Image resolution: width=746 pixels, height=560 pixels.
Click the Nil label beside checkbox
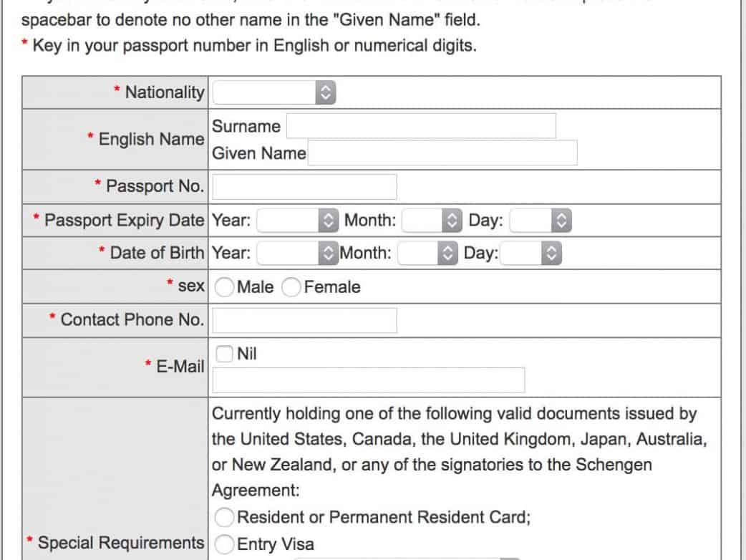(x=246, y=354)
